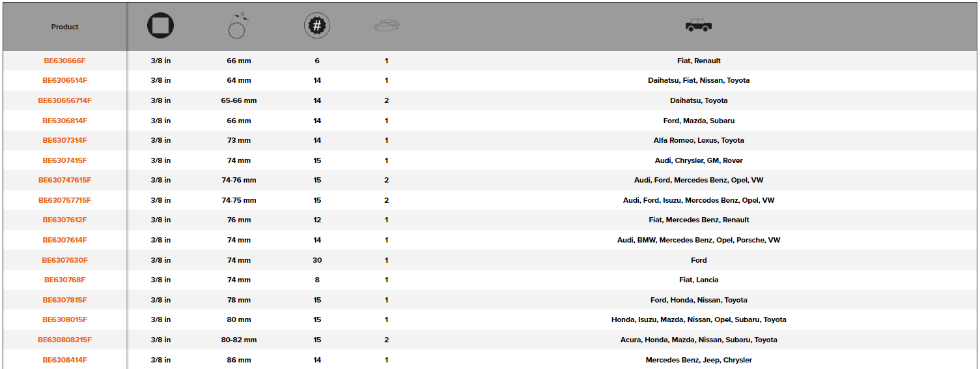Open product link BE630666F

tap(64, 61)
